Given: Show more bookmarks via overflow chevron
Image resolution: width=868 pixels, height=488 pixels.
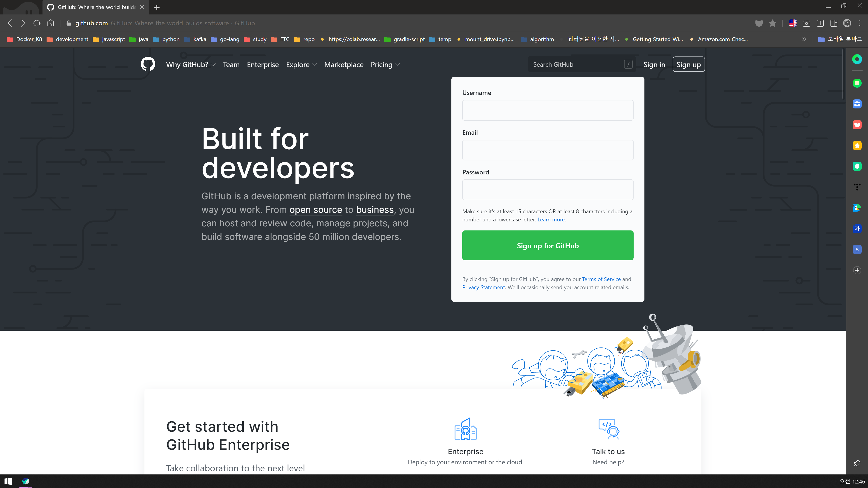Looking at the screenshot, I should point(804,39).
